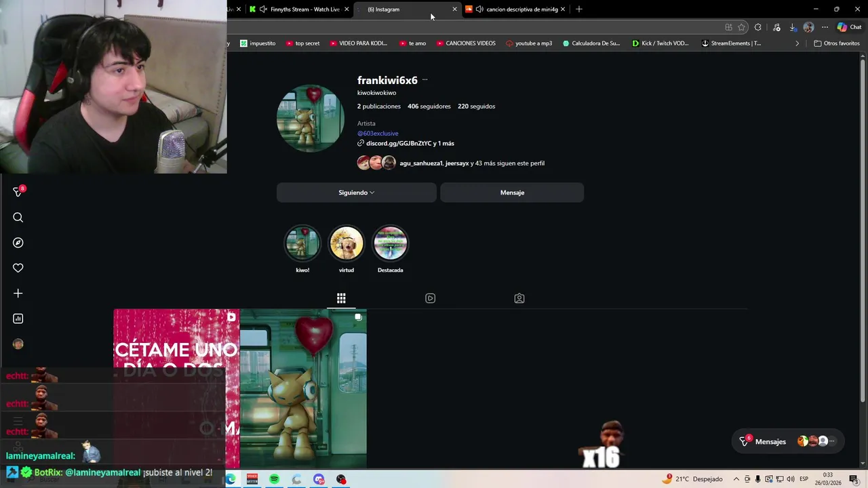Open the taskbar clock 0:33 date
This screenshot has height=488, width=868.
827,479
